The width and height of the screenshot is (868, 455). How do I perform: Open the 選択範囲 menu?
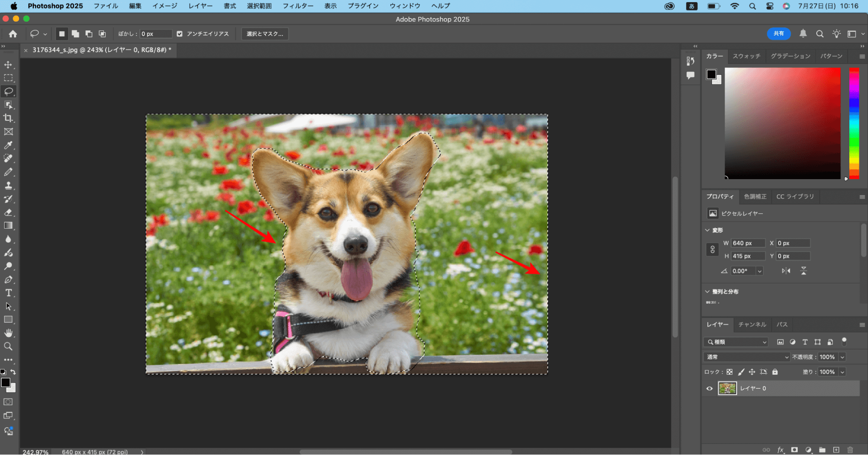[259, 6]
